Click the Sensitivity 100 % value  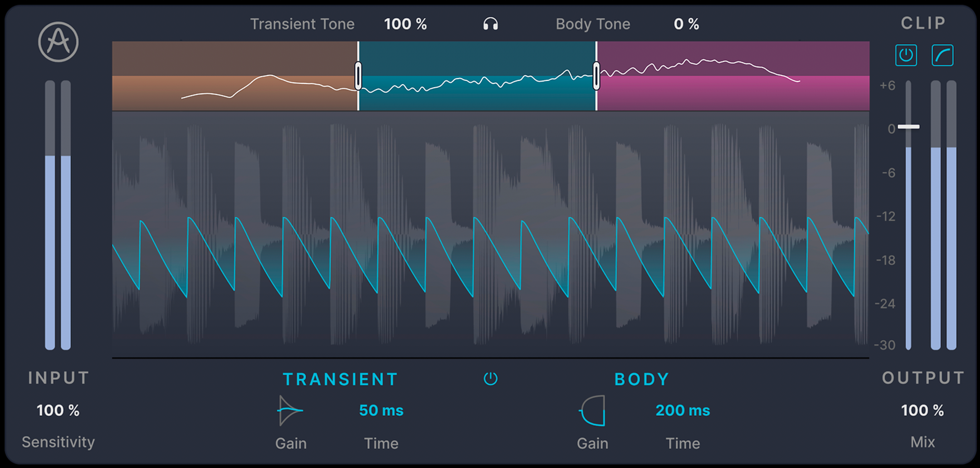(x=58, y=411)
